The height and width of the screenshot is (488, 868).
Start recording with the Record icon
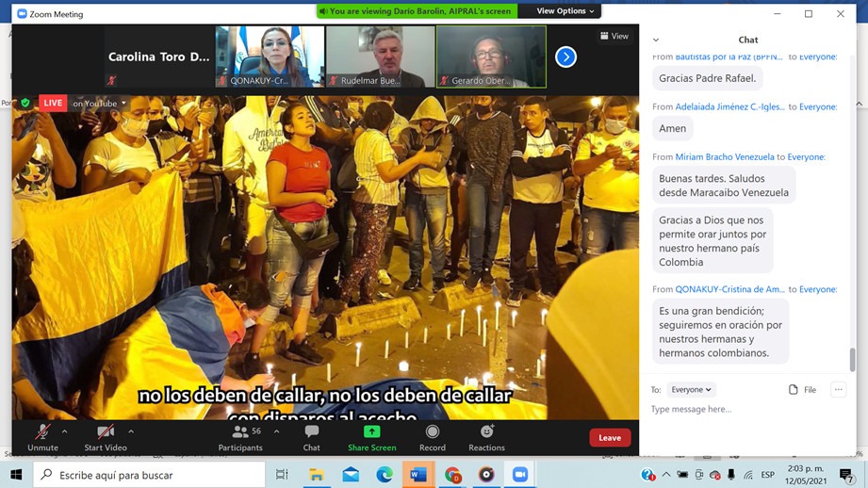[x=432, y=436]
